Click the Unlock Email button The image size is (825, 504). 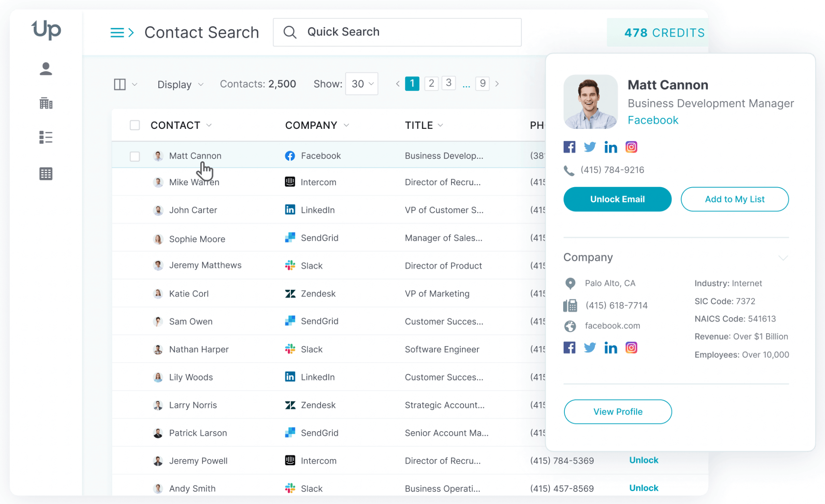[x=618, y=199]
